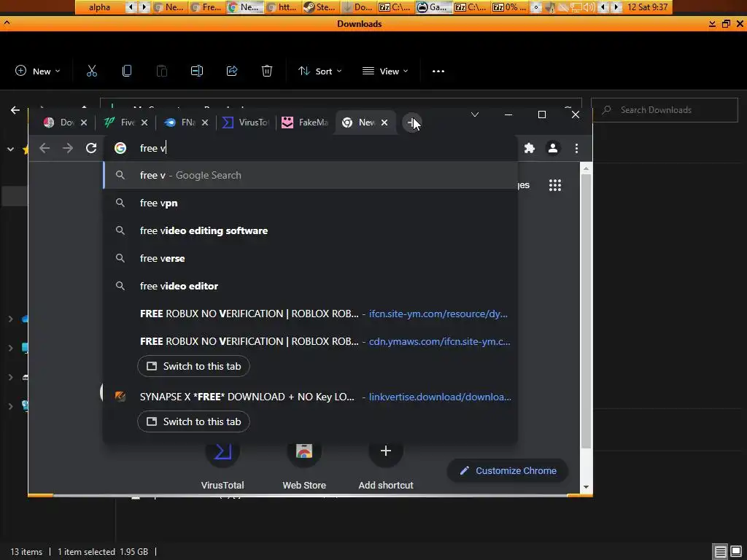This screenshot has height=560, width=747.
Task: Close the New Tab tab
Action: tap(384, 122)
